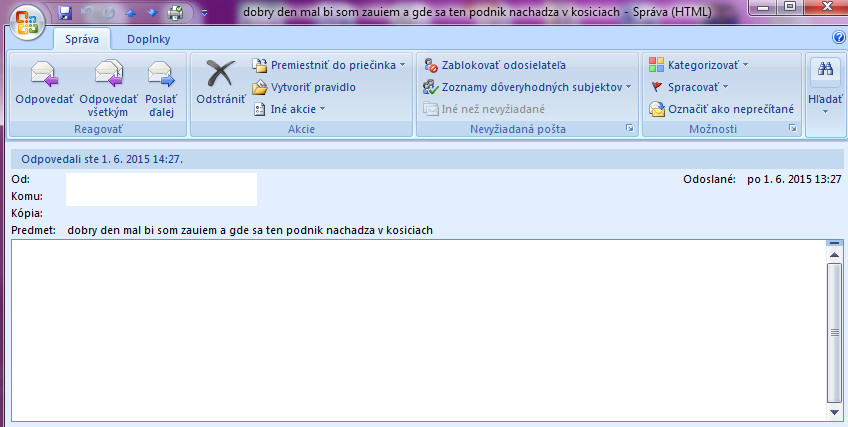The width and height of the screenshot is (848, 427).
Task: Click the Hľadať binoculars icon
Action: pos(825,69)
